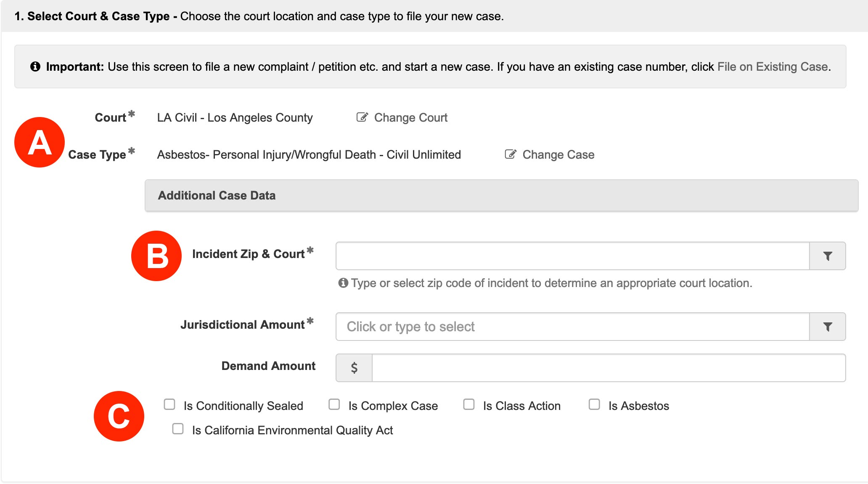The width and height of the screenshot is (868, 484).
Task: Click the Change Court edit icon
Action: pyautogui.click(x=362, y=117)
